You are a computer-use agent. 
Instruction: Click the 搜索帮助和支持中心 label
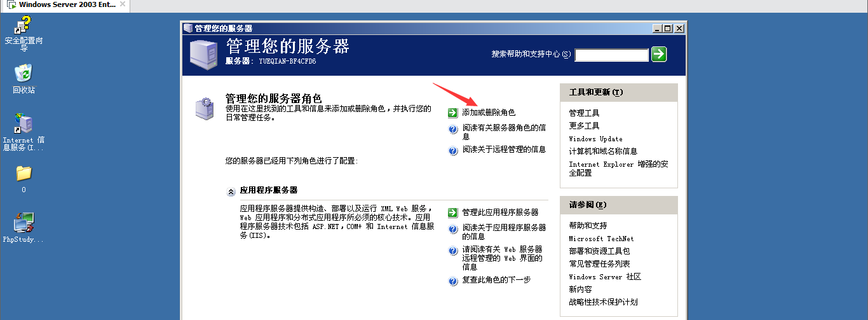(x=531, y=55)
